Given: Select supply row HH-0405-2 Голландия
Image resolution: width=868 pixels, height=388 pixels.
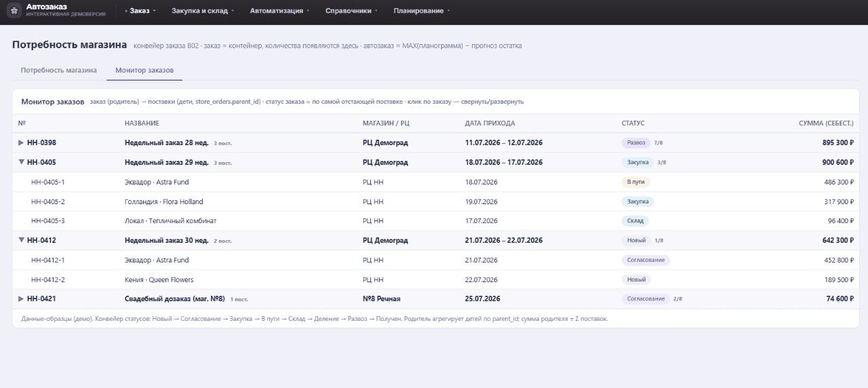Looking at the screenshot, I should 435,201.
